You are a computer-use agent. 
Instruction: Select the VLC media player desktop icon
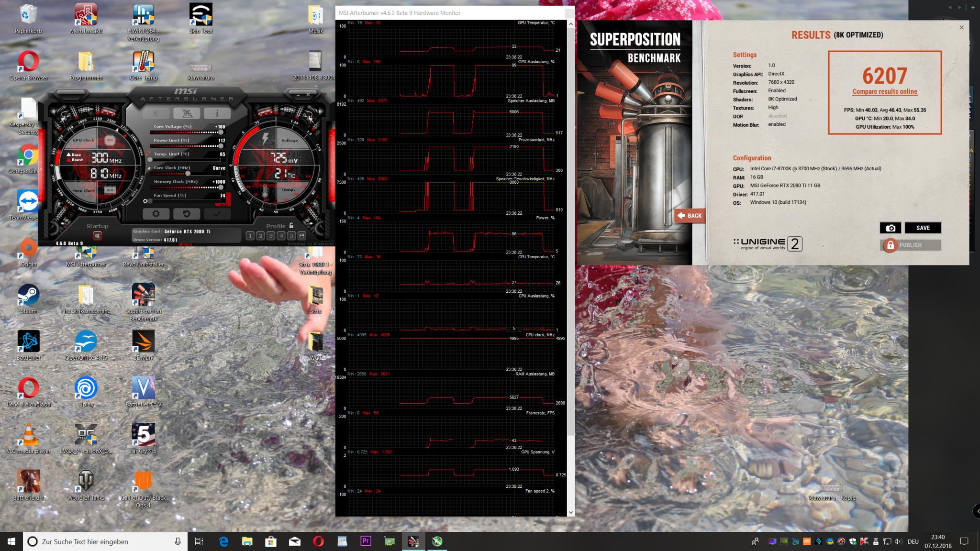pos(28,439)
